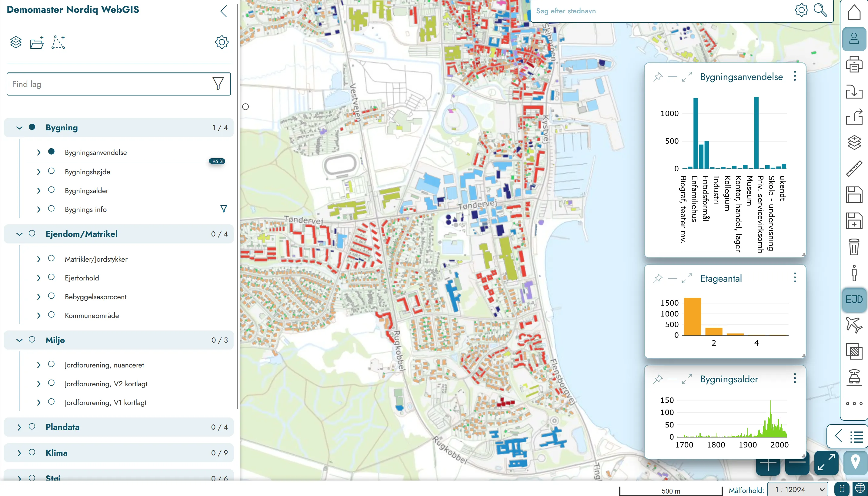Viewport: 868px width, 496px height.
Task: Toggle Matrikler/Jordstykker layer on
Action: 52,258
